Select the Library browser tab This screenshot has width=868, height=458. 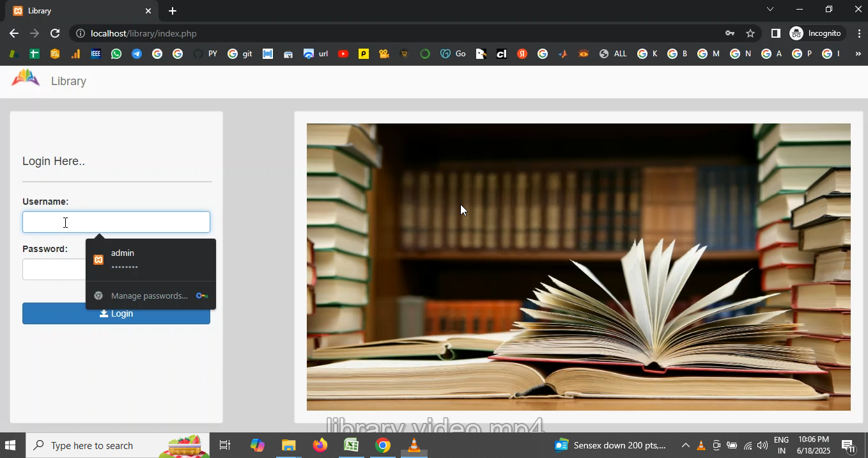[x=80, y=11]
